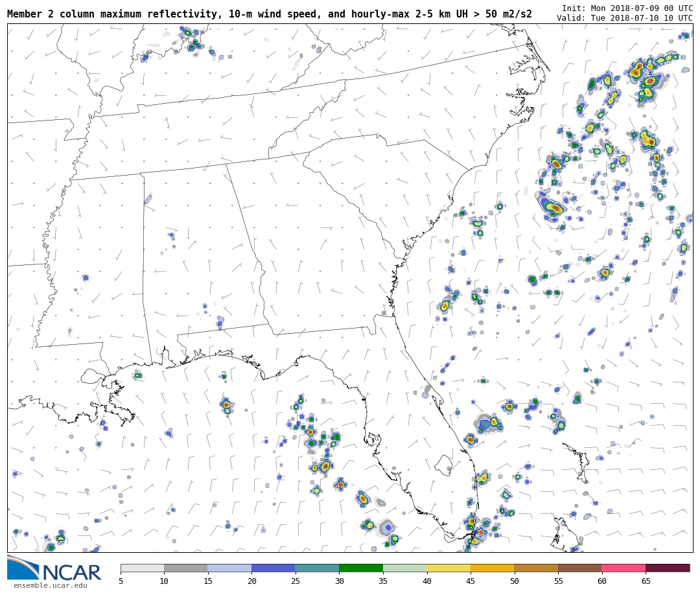Pick the teal 25-30 colorbar swatch

tap(317, 568)
